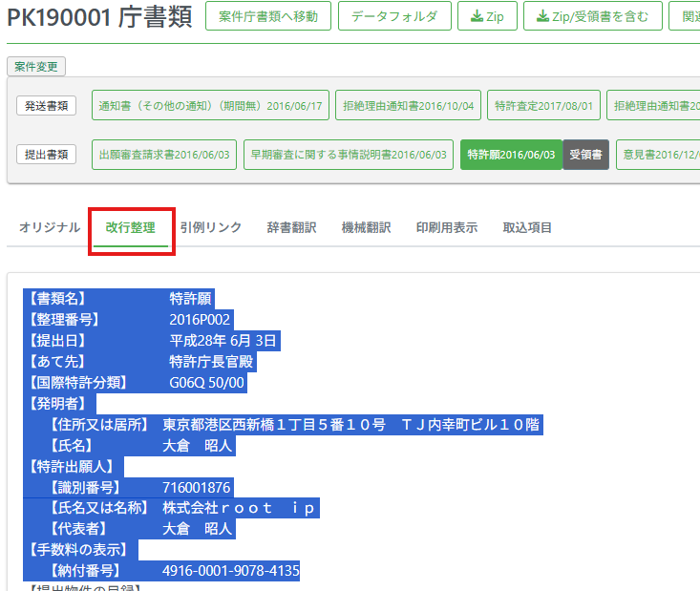This screenshot has width=700, height=591.
Task: Open the 機械翻訳 tab
Action: 366,227
